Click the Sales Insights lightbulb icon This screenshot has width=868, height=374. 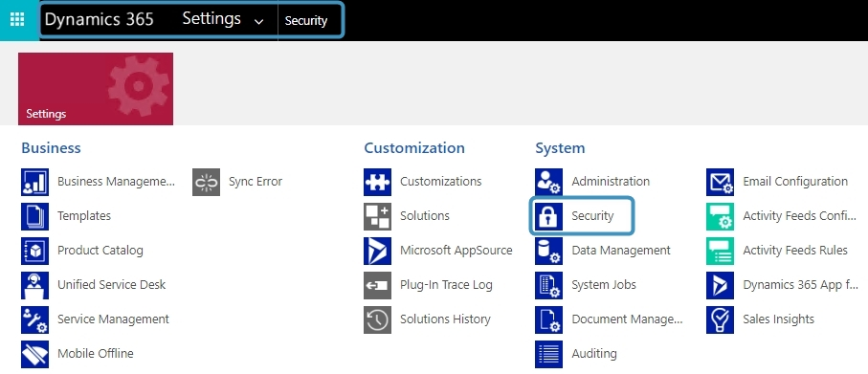[721, 319]
